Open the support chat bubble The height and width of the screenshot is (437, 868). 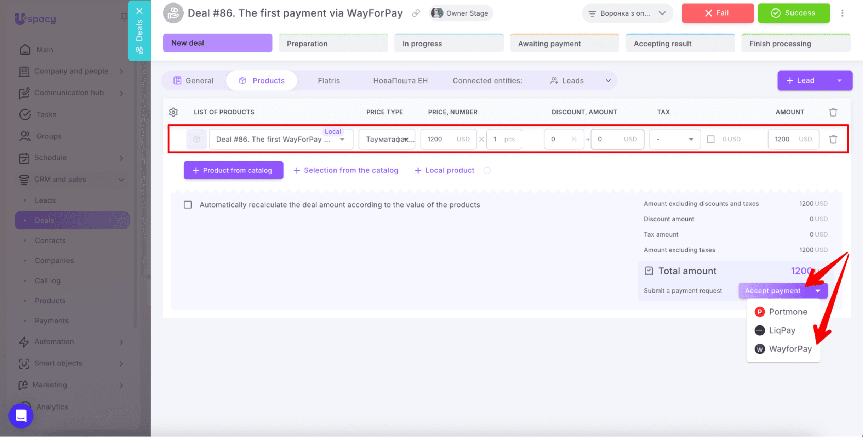[21, 416]
